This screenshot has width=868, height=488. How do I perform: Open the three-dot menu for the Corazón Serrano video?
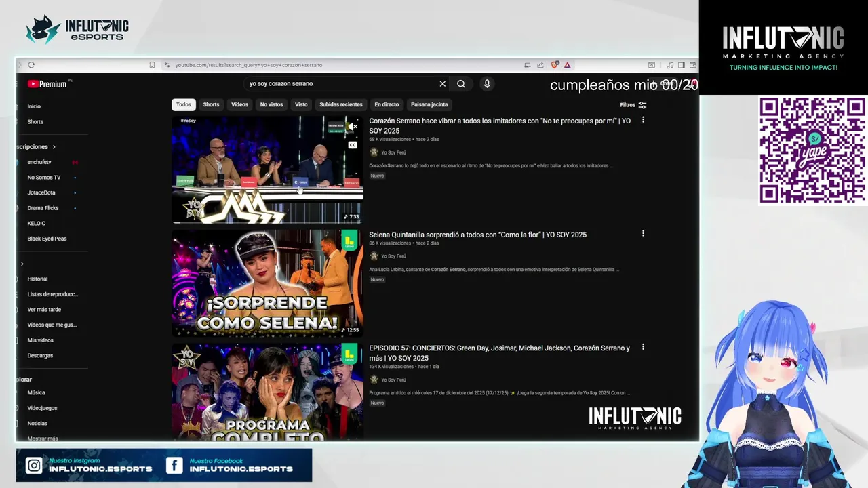[643, 120]
